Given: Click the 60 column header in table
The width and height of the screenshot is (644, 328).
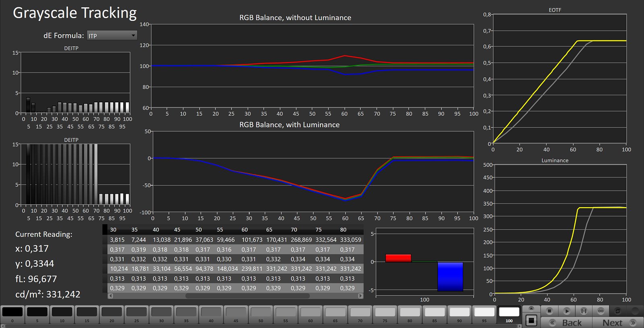Looking at the screenshot, I should point(245,230).
